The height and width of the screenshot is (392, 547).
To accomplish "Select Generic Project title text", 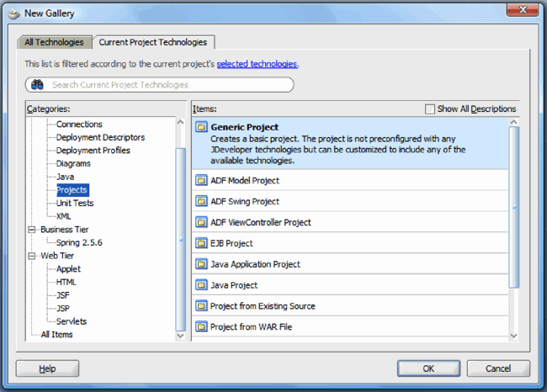I will 245,127.
